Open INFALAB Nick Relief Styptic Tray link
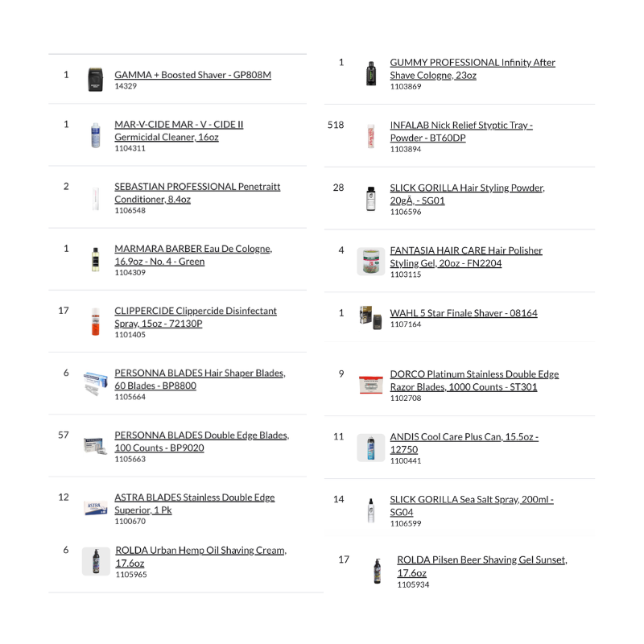The width and height of the screenshot is (644, 644). tap(461, 131)
